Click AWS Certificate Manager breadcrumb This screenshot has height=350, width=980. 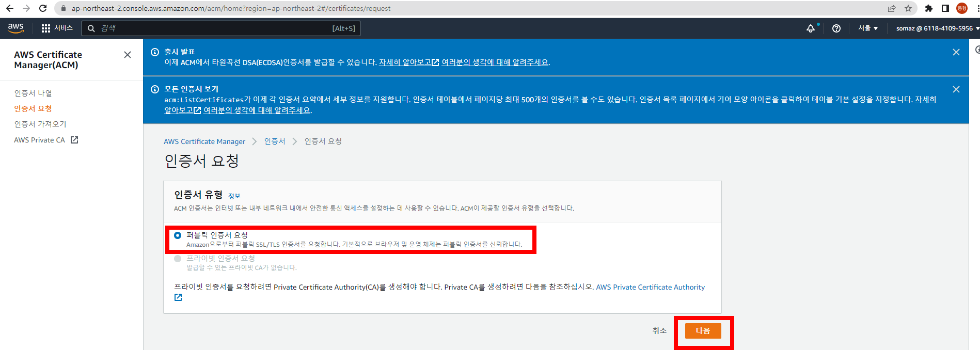(204, 141)
